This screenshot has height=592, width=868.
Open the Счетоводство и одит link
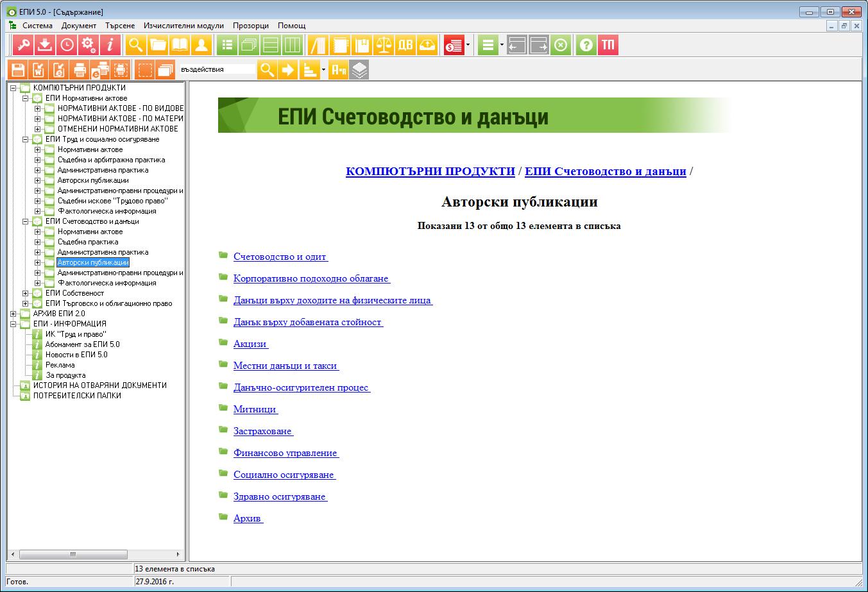click(x=280, y=257)
